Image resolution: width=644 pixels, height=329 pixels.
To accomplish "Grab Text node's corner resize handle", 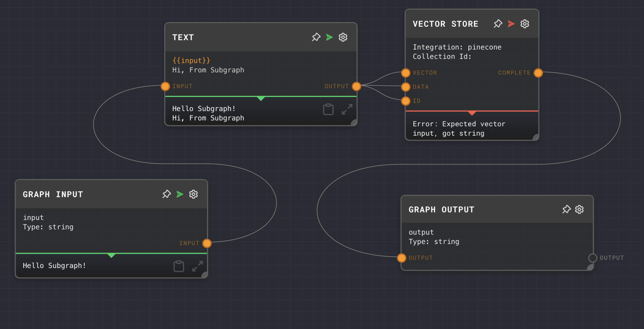I will click(354, 123).
